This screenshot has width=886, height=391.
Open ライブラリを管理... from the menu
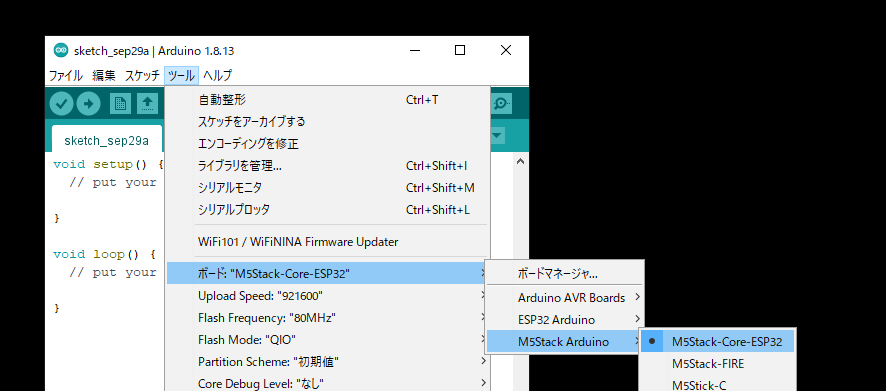(x=328, y=166)
